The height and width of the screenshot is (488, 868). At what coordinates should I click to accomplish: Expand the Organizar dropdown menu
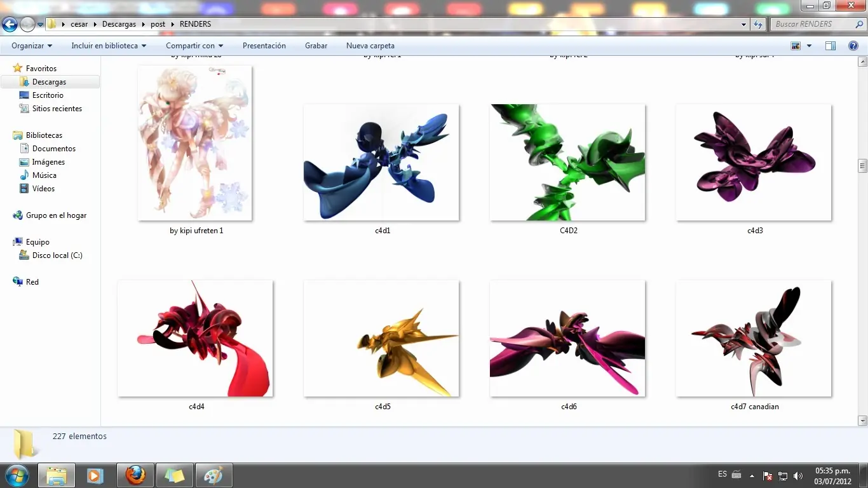coord(32,46)
